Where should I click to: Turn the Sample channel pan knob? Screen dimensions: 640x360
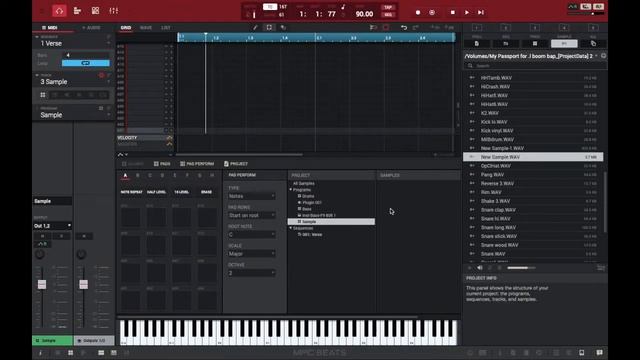[x=40, y=254]
